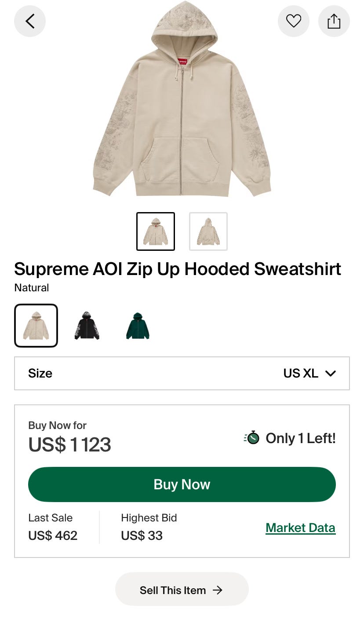Click the green Buy Now button
The height and width of the screenshot is (620, 364).
coord(182,484)
